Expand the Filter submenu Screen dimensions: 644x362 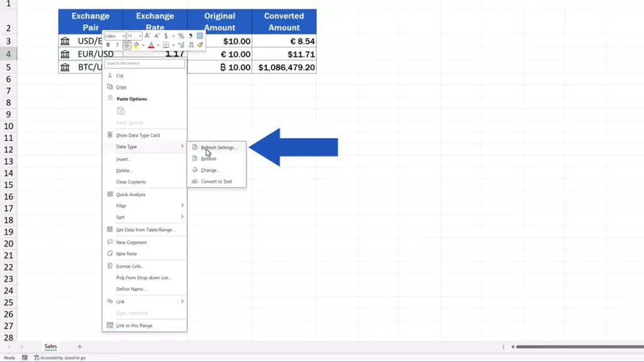coord(145,206)
